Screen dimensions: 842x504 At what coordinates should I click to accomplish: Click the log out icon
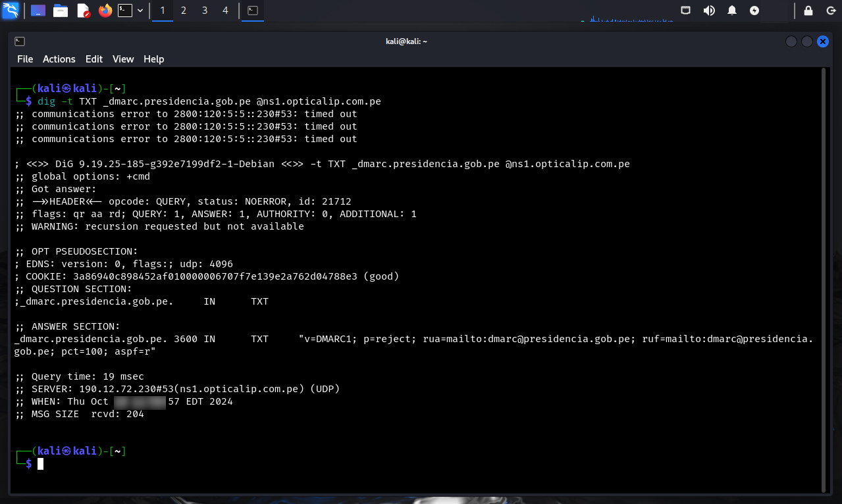(831, 11)
